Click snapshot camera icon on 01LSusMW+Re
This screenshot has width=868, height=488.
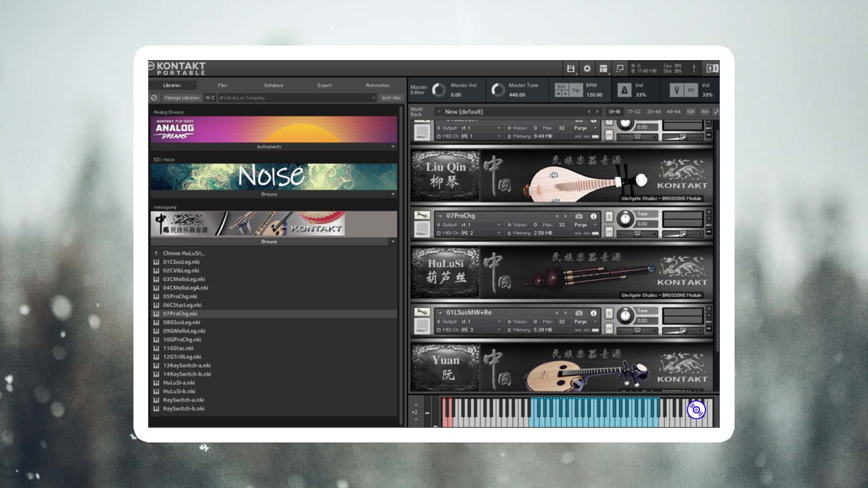pos(579,313)
